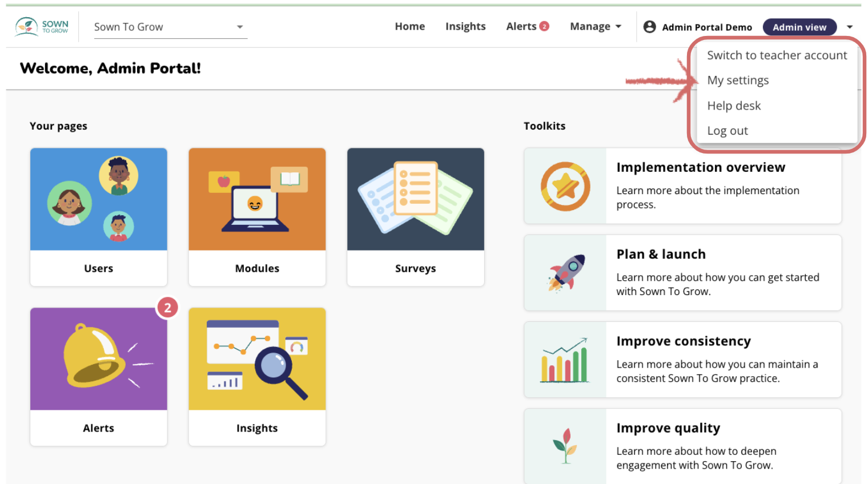Click the Toolkits section heading
The height and width of the screenshot is (484, 868).
(x=544, y=126)
